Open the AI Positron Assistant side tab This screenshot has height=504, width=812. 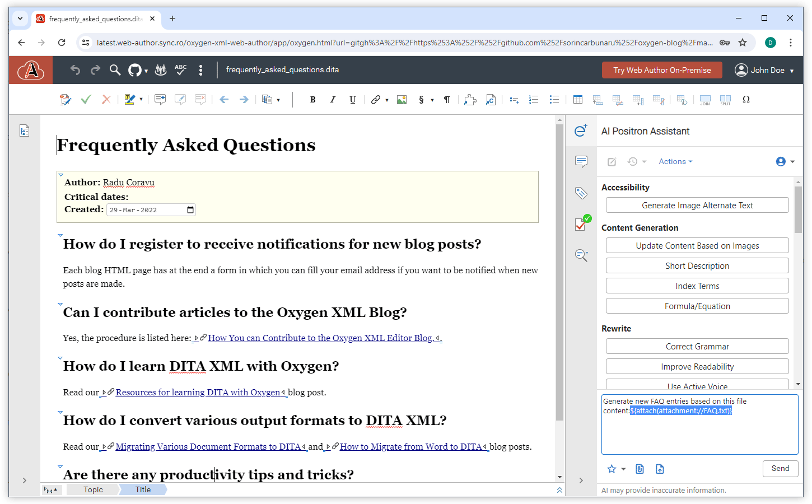click(581, 130)
